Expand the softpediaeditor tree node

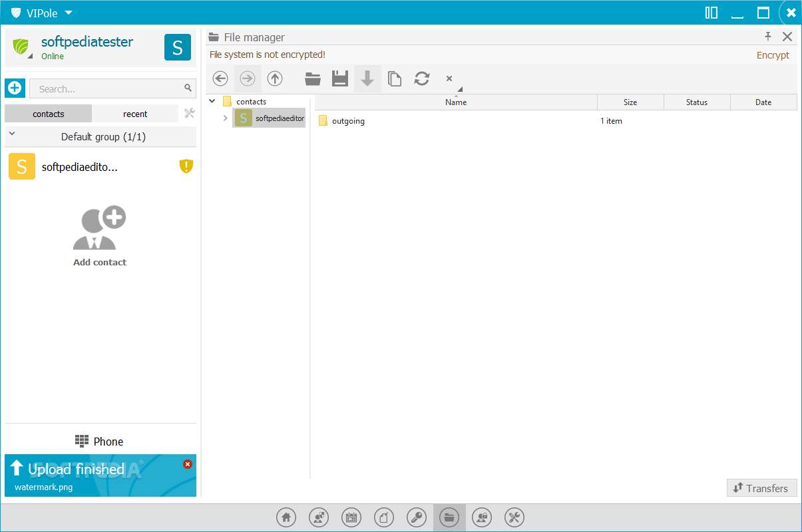pos(225,118)
